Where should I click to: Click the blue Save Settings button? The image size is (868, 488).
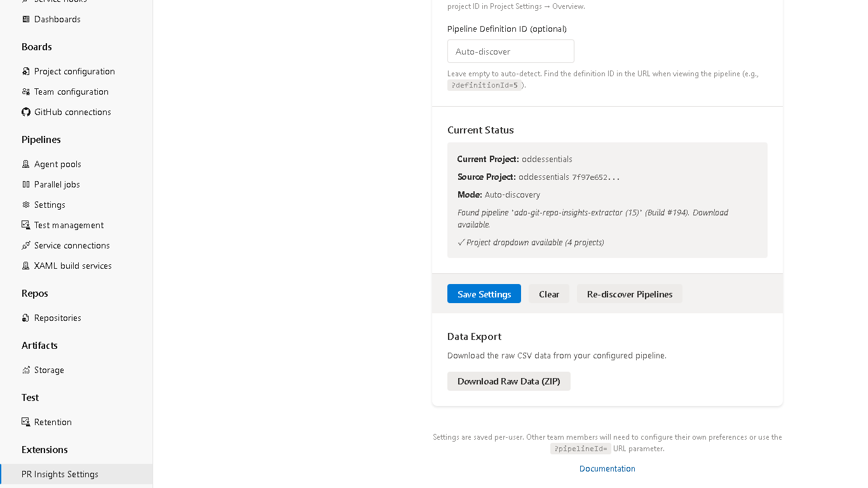(x=484, y=294)
